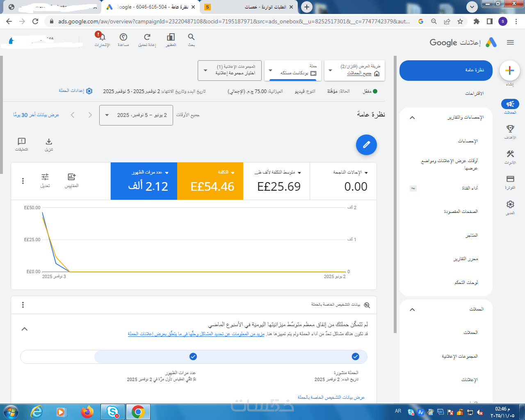The image size is (525, 420).
Task: Click the AR language indicator in tray
Action: [398, 411]
